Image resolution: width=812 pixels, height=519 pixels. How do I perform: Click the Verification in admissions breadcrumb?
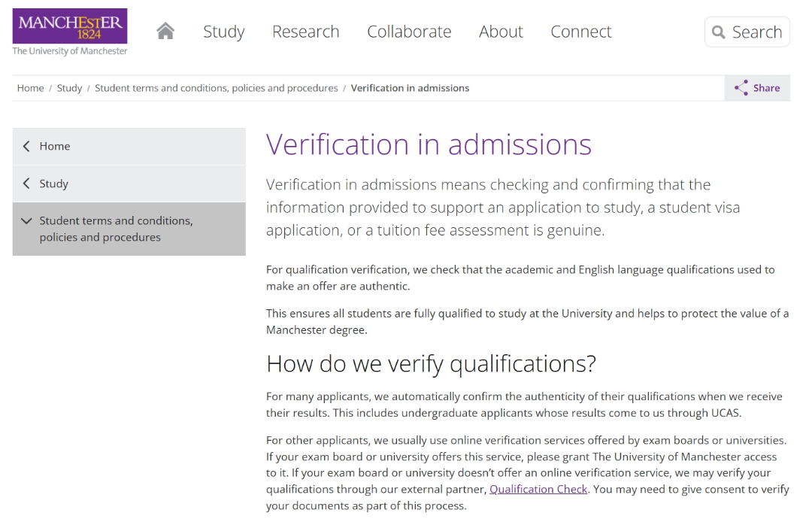click(x=411, y=88)
